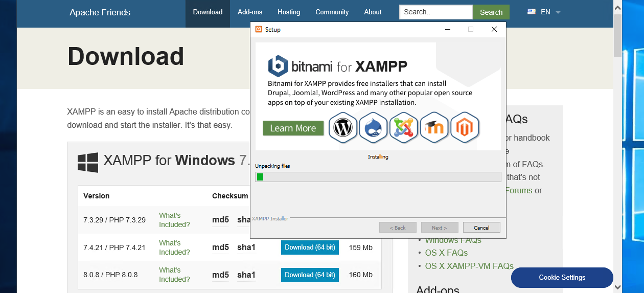Click the US flag language icon
The height and width of the screenshot is (293, 644).
click(532, 12)
